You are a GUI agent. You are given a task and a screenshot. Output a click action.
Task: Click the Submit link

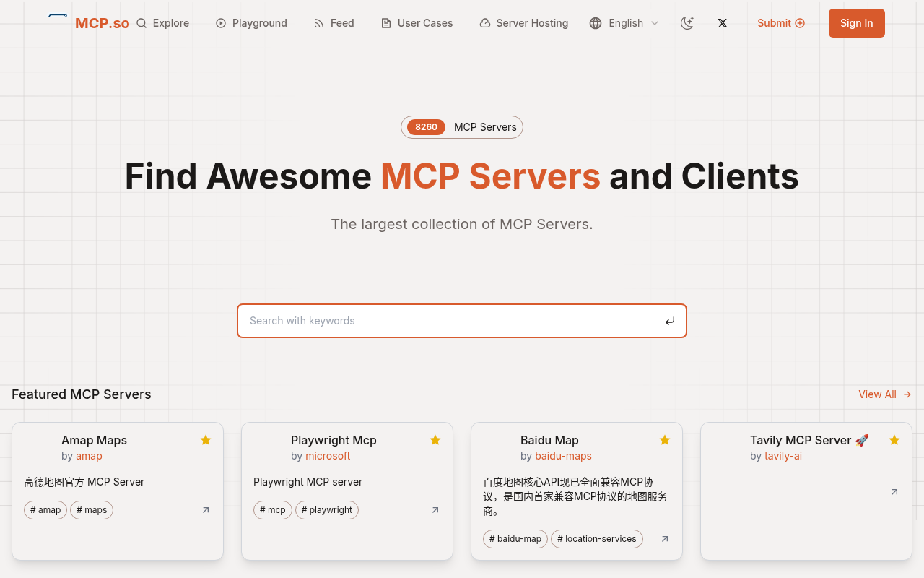pos(780,23)
